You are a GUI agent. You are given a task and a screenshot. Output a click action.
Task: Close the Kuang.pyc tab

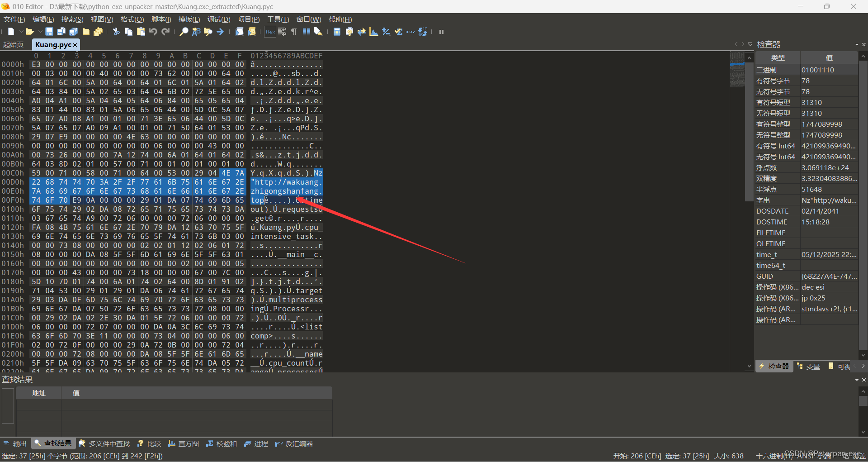(x=75, y=45)
